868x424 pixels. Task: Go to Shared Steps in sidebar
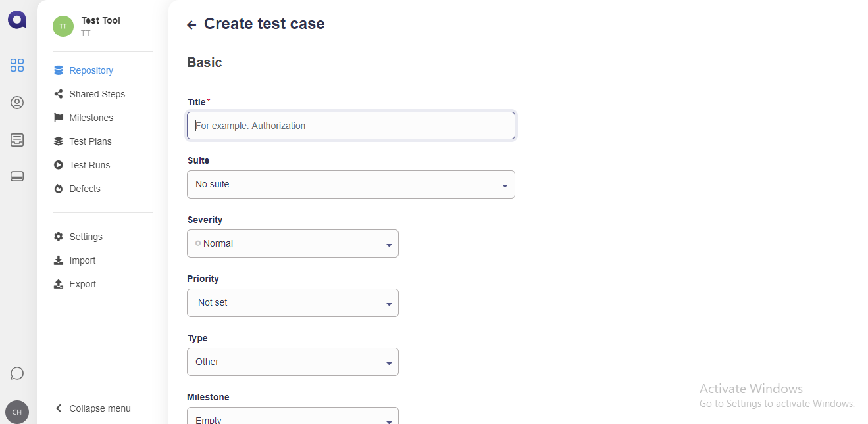[97, 94]
